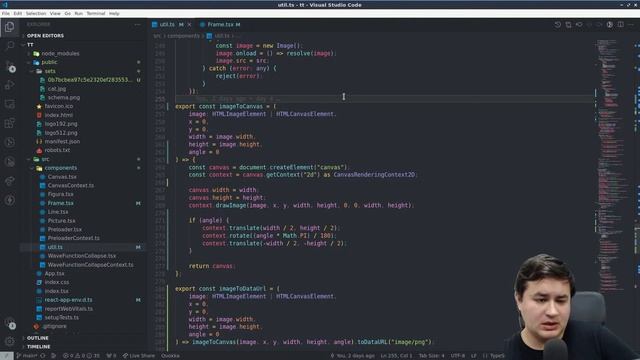
Task: Click the Live Share status bar button
Action: pos(139,356)
